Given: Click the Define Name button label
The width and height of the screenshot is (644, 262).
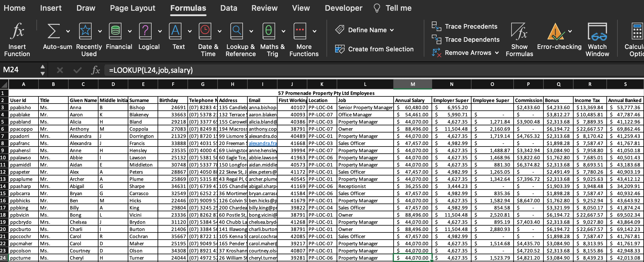Looking at the screenshot, I should [x=367, y=30].
